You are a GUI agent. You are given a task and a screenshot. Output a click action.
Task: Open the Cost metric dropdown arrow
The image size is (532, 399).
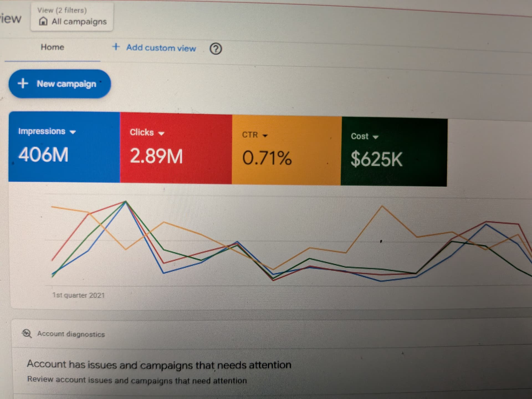pos(375,137)
